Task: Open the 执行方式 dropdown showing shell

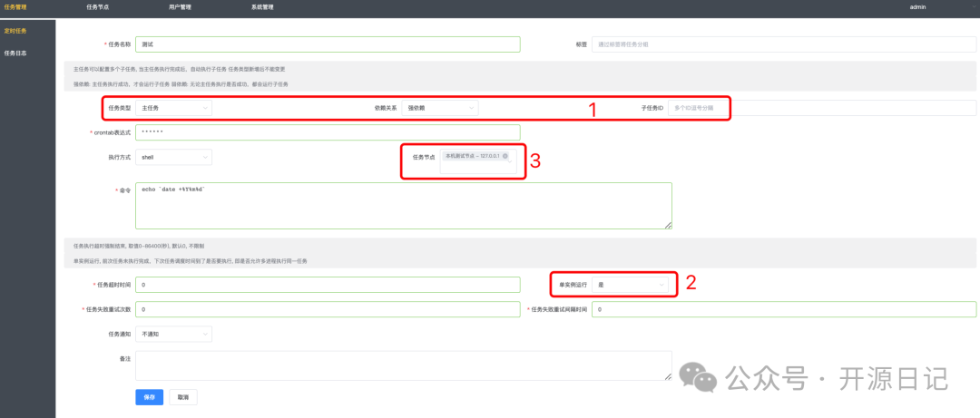Action: (x=173, y=158)
